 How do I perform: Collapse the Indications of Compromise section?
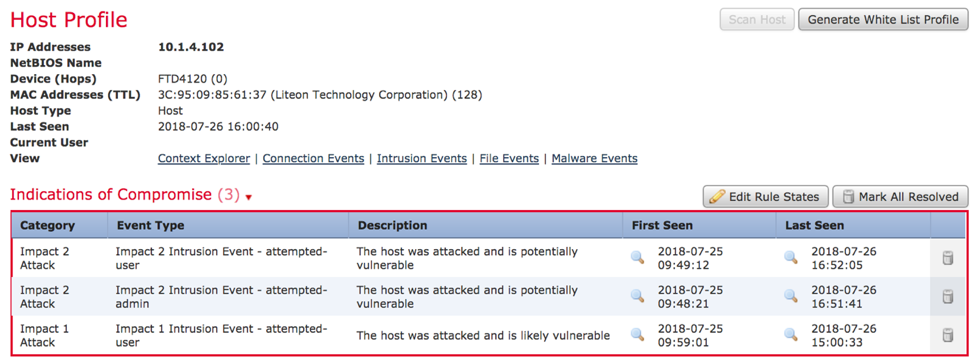click(x=248, y=198)
